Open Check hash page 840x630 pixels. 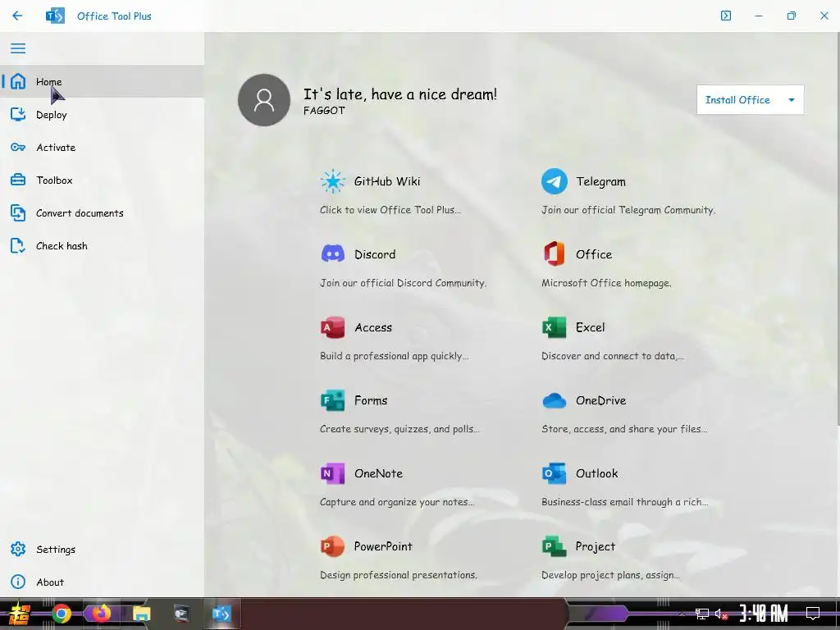(62, 246)
